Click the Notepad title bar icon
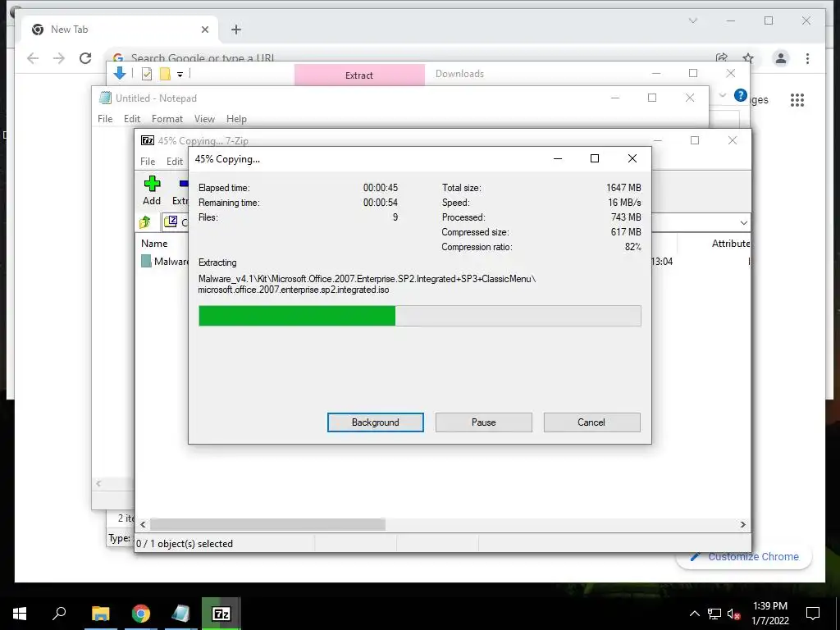Image resolution: width=840 pixels, height=630 pixels. pyautogui.click(x=106, y=98)
